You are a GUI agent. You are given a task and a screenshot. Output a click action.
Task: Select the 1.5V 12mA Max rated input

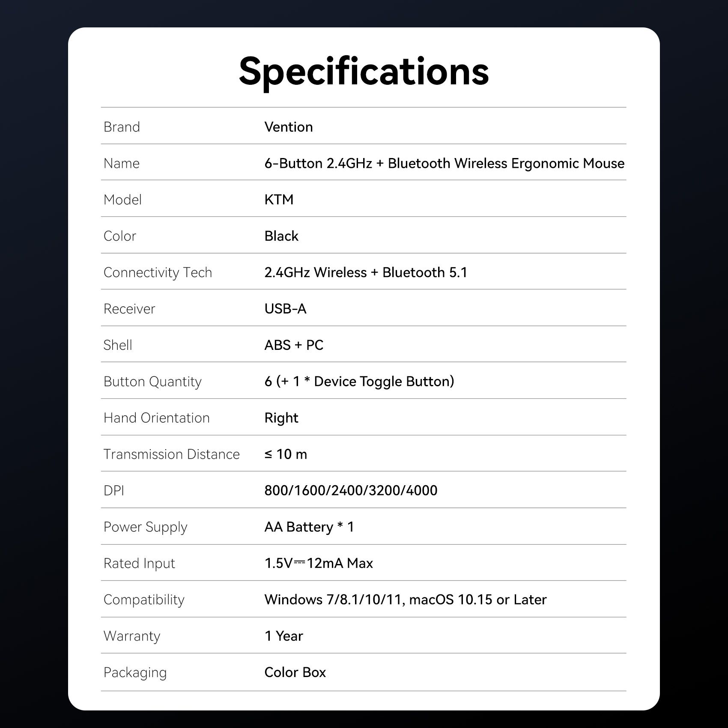point(318,563)
